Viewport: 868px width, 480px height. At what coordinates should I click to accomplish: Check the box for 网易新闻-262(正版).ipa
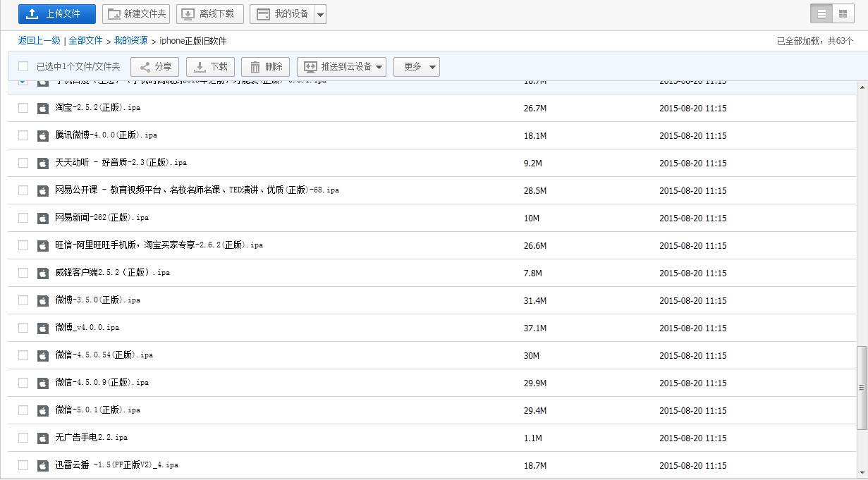[x=23, y=218]
